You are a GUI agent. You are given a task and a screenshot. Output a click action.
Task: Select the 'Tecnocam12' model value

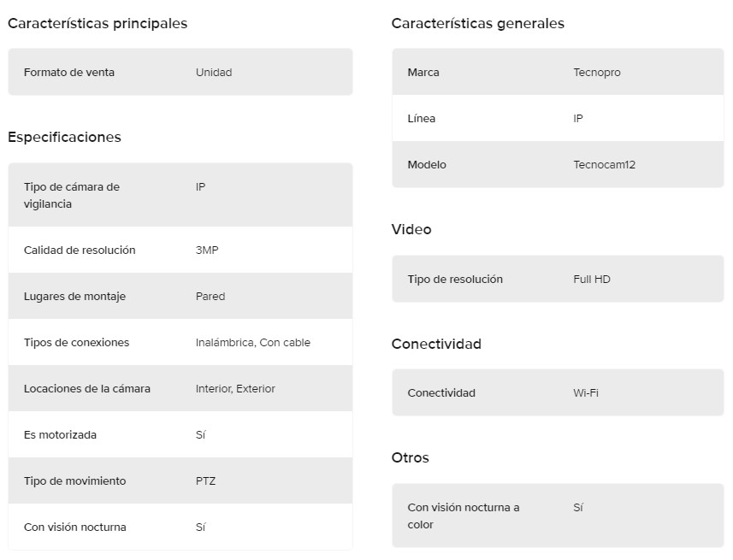tap(605, 165)
